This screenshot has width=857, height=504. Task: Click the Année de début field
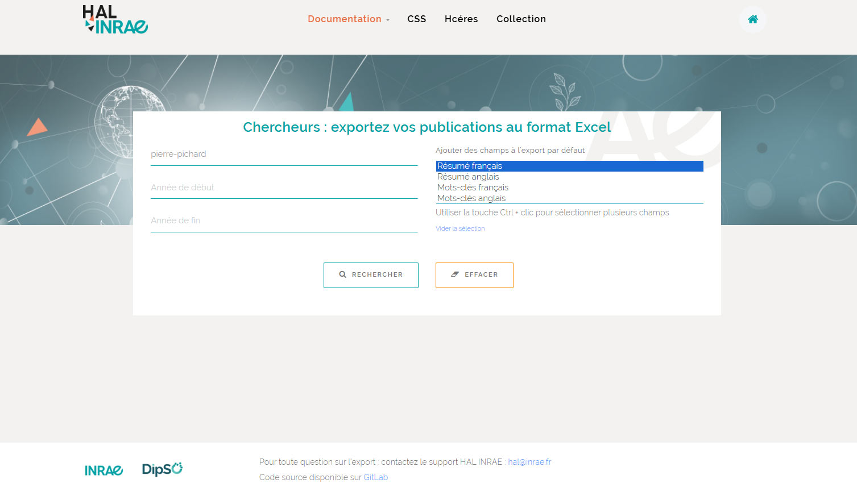(284, 188)
